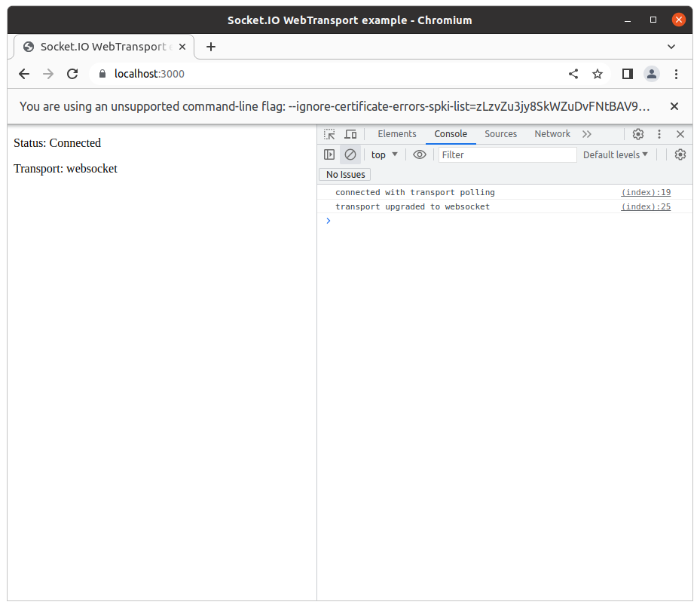
Task: Open DevTools more options kebab menu
Action: coord(659,133)
